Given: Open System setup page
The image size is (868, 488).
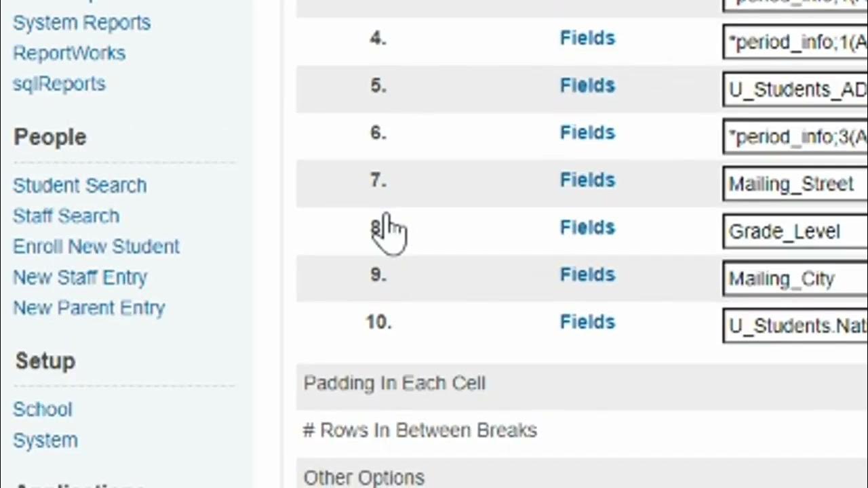Looking at the screenshot, I should [x=45, y=441].
